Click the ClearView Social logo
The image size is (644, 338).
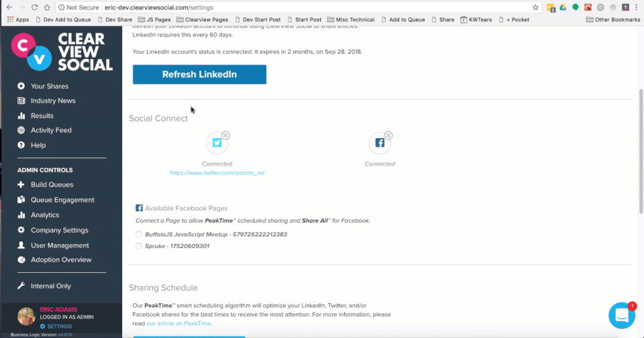(x=62, y=52)
